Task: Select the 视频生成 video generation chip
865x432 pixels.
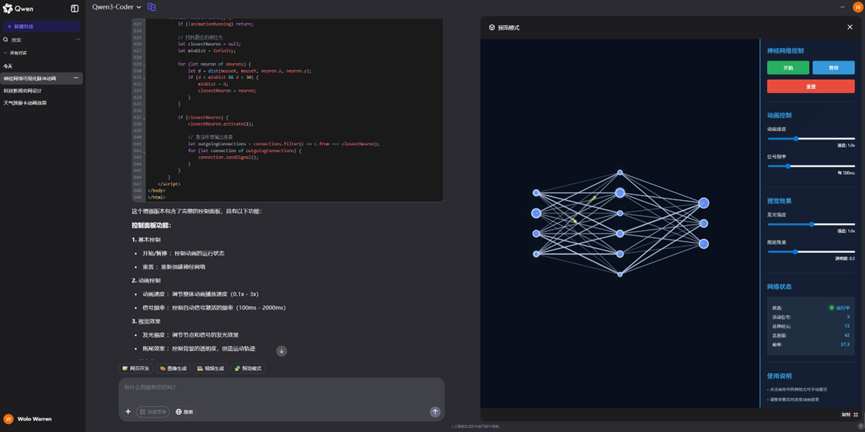Action: click(211, 368)
